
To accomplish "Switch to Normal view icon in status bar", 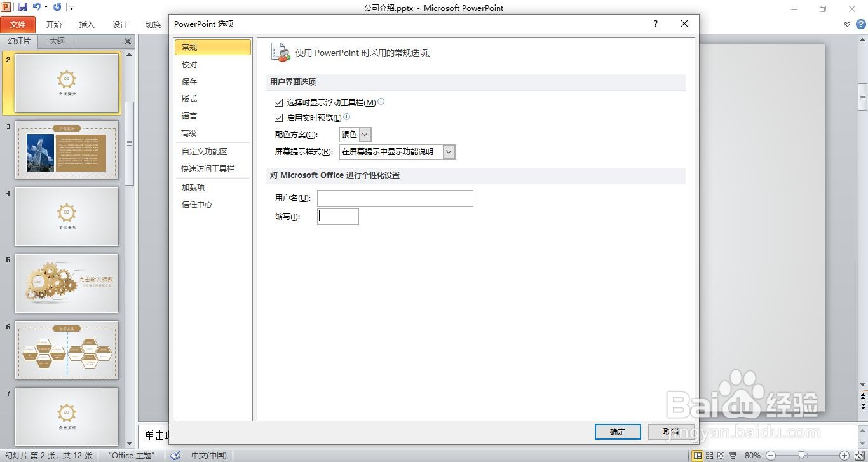I will (697, 456).
